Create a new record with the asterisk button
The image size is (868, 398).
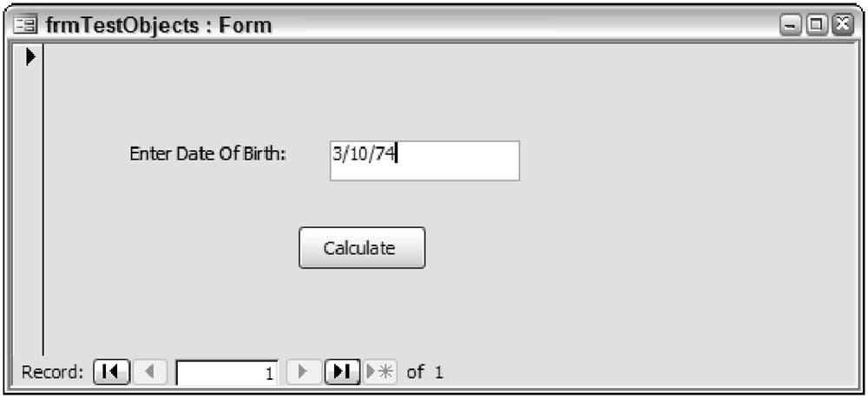(380, 372)
